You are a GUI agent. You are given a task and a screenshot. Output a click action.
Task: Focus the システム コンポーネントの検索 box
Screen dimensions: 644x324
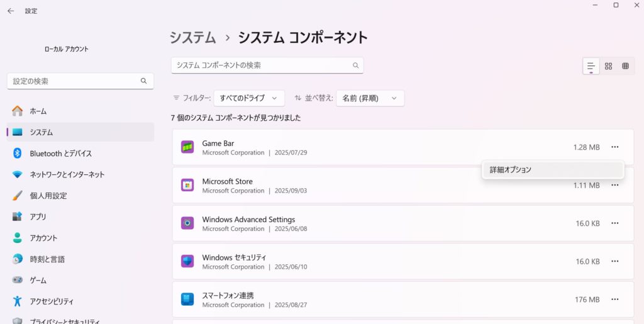pos(261,65)
